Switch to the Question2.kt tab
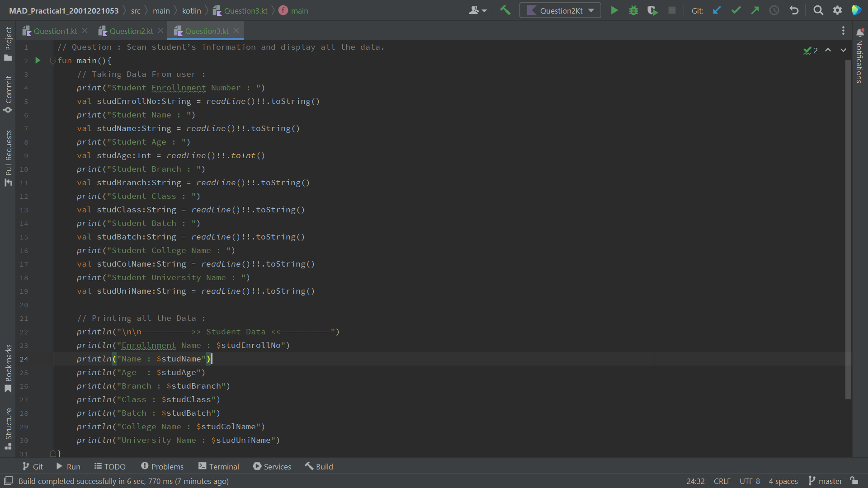Image resolution: width=868 pixels, height=488 pixels. tap(130, 31)
